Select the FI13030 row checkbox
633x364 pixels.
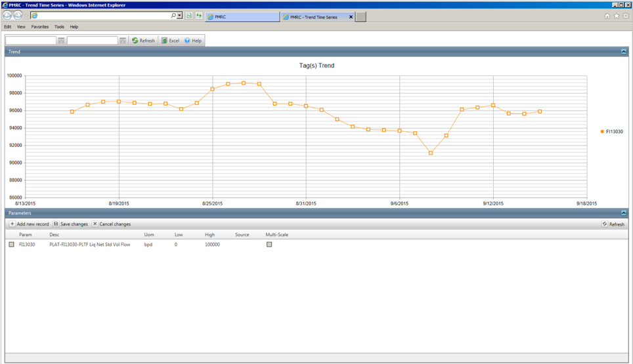(x=11, y=245)
